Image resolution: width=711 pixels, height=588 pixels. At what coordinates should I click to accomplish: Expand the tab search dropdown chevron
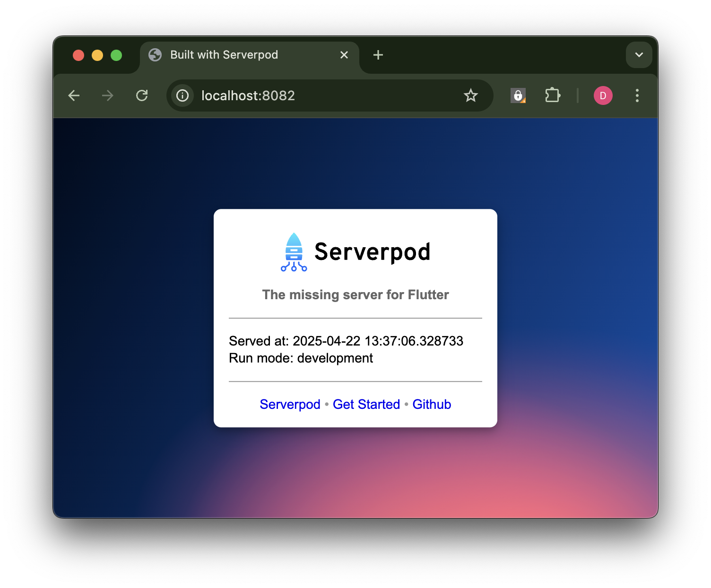click(x=639, y=55)
